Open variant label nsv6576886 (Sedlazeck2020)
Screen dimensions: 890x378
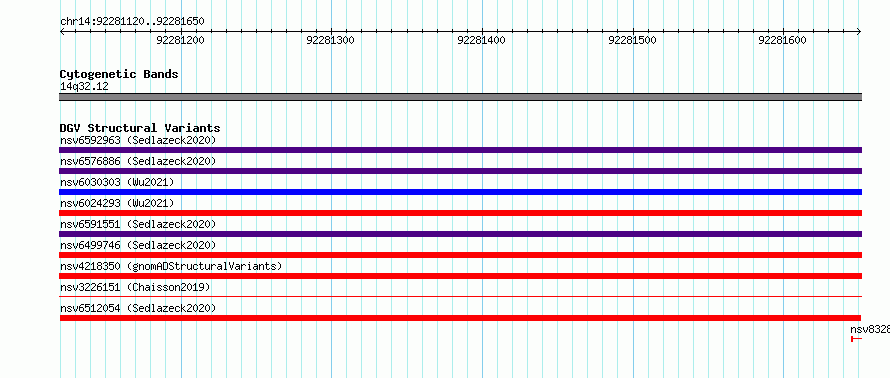[138, 161]
